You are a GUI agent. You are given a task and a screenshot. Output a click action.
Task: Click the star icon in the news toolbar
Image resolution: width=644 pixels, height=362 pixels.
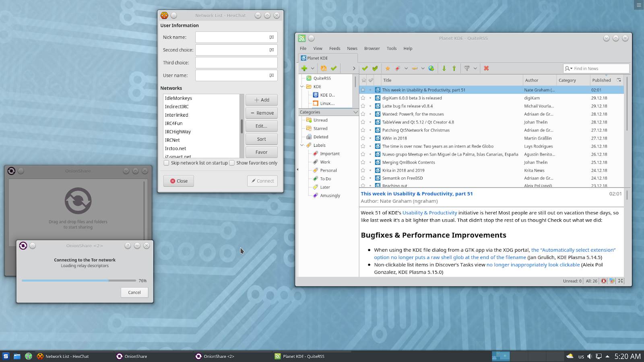coord(388,68)
